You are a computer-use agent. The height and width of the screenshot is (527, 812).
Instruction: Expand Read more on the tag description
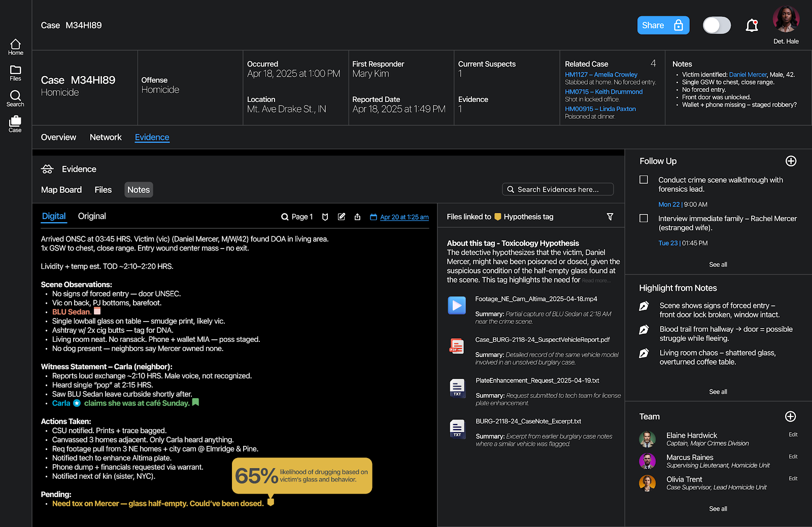point(596,280)
